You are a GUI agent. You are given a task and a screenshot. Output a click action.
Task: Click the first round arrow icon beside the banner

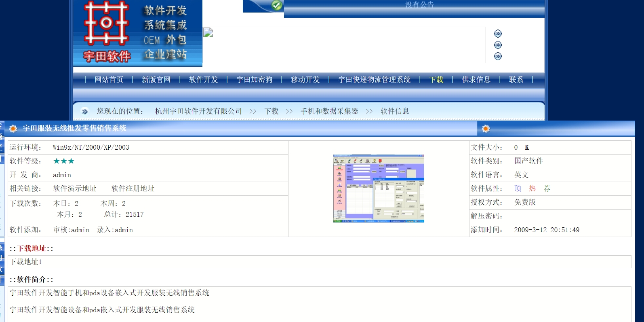pyautogui.click(x=498, y=34)
